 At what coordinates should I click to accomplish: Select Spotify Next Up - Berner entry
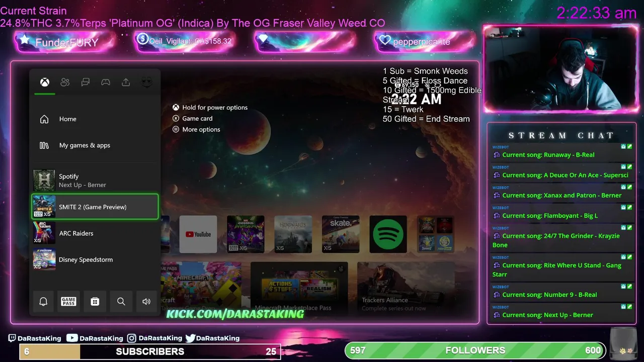[x=96, y=180]
